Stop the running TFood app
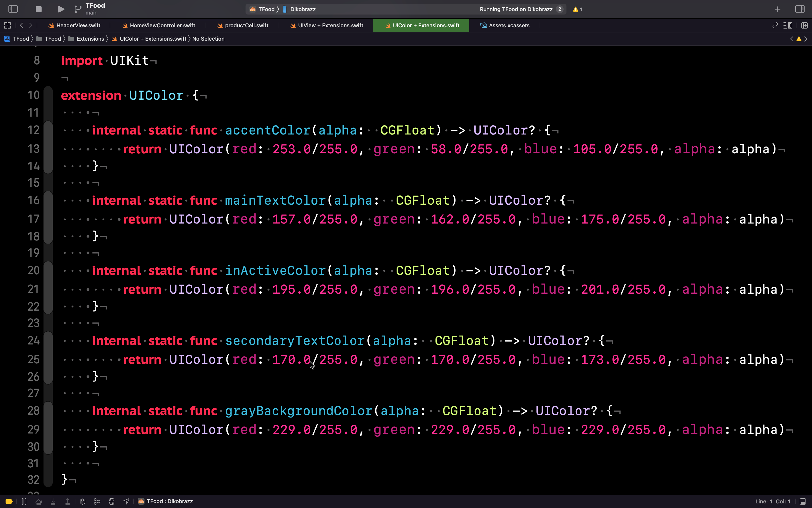Screen dimensions: 812x508 point(39,9)
